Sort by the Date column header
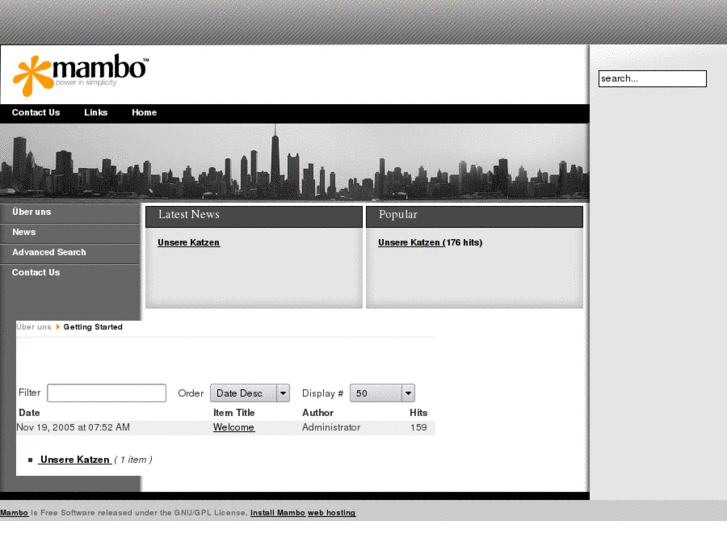 pos(29,413)
